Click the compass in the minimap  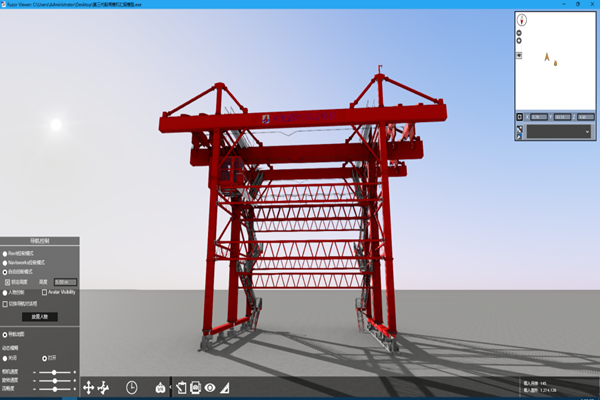point(522,19)
